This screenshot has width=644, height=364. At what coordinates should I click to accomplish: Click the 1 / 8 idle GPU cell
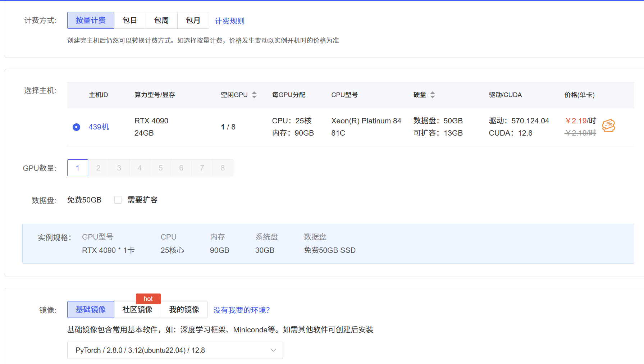[x=228, y=127]
